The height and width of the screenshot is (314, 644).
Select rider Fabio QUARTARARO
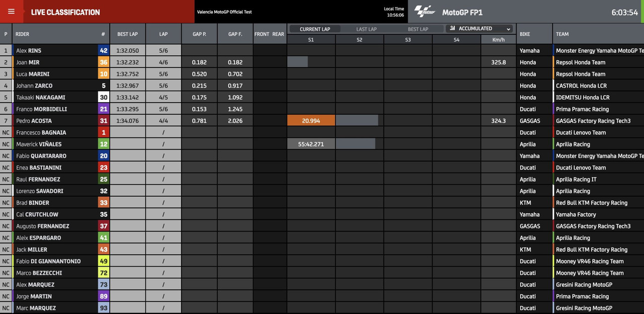point(41,156)
